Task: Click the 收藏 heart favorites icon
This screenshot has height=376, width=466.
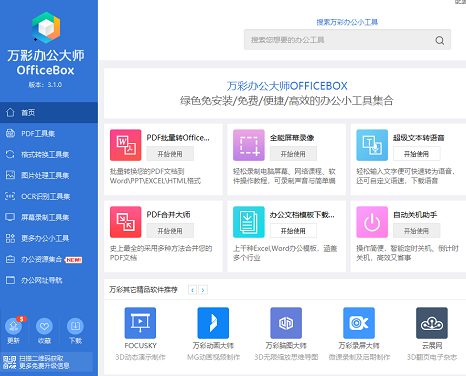Action: [x=44, y=326]
